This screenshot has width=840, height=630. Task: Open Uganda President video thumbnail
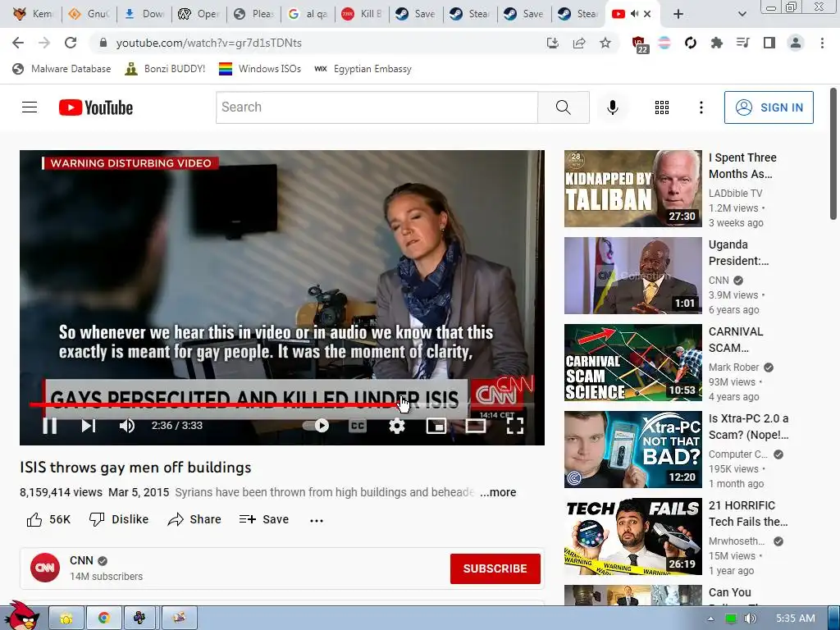(x=632, y=276)
